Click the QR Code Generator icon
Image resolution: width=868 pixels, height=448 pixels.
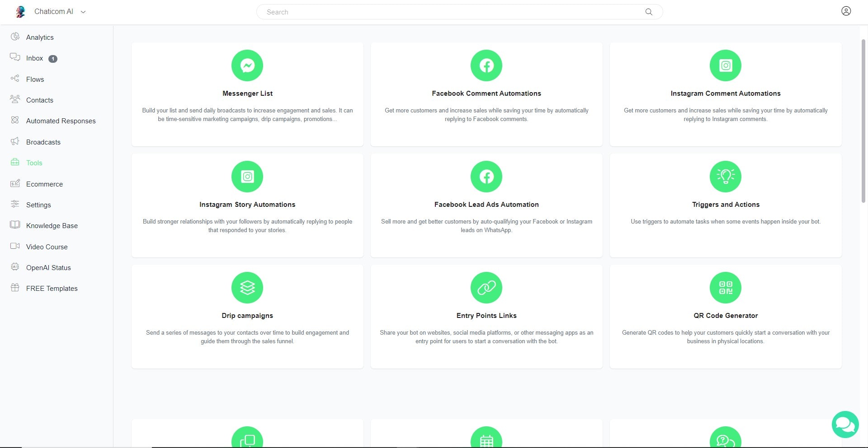pos(726,288)
